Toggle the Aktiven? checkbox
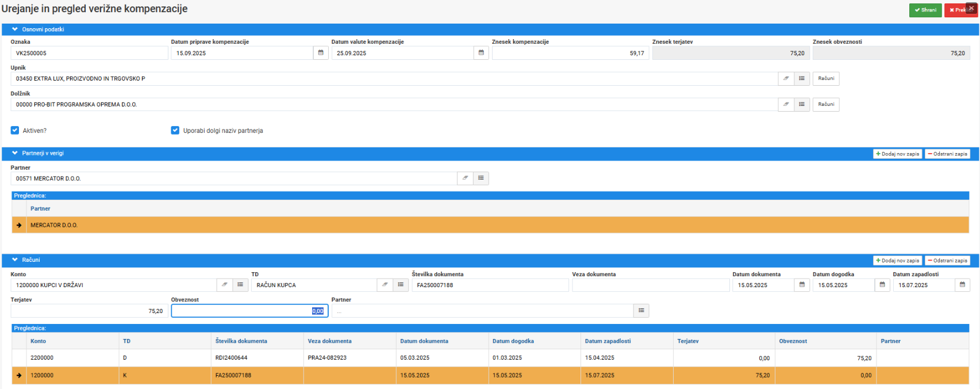This screenshot has width=980, height=389. coord(15,131)
